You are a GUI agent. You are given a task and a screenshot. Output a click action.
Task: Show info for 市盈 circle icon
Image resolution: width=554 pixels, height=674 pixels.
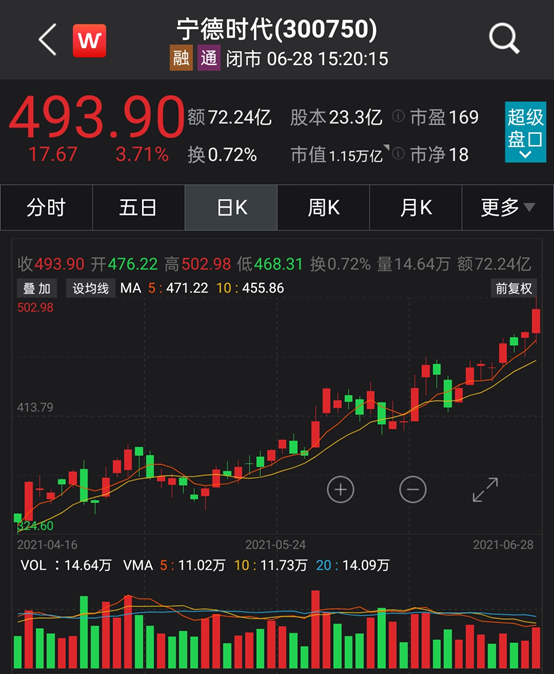click(x=398, y=116)
